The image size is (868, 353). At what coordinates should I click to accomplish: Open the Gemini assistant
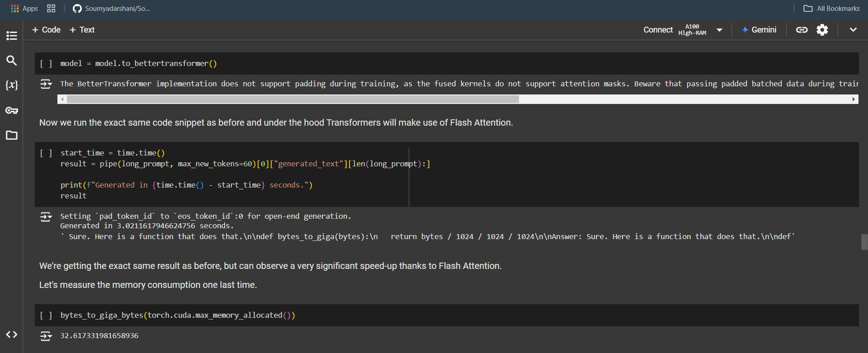click(x=759, y=30)
